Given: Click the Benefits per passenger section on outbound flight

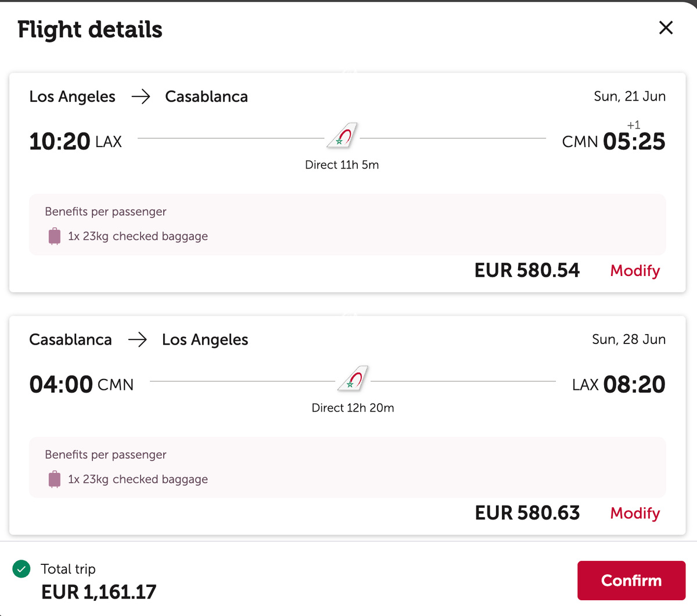Looking at the screenshot, I should pos(105,212).
